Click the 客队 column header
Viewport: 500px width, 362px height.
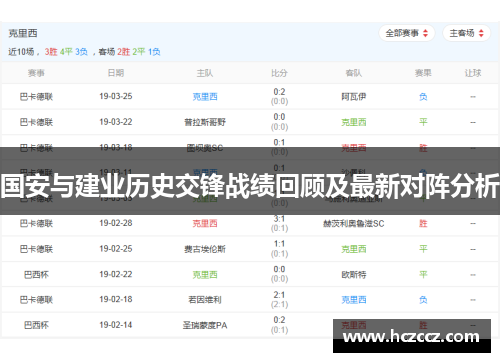[354, 73]
